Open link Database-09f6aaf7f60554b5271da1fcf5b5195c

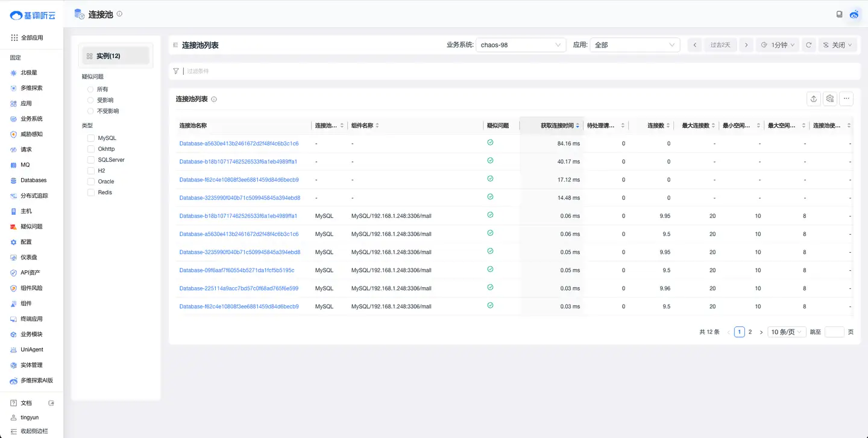coord(237,270)
